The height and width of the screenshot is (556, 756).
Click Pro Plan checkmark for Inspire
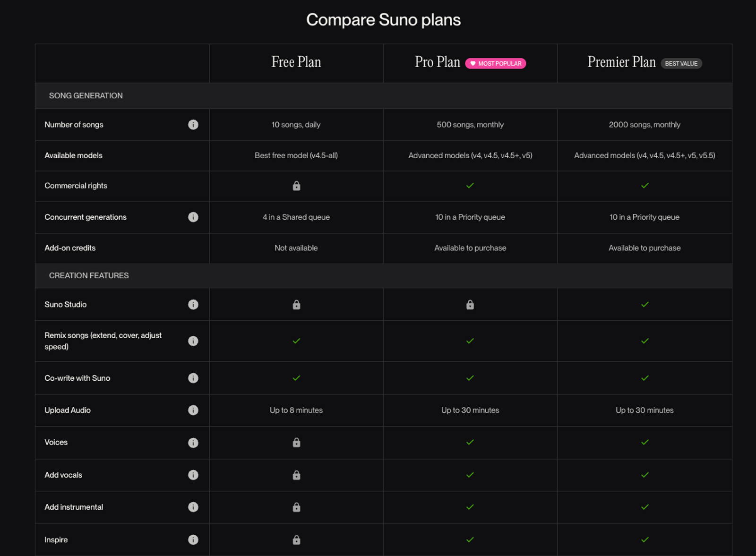pos(470,539)
